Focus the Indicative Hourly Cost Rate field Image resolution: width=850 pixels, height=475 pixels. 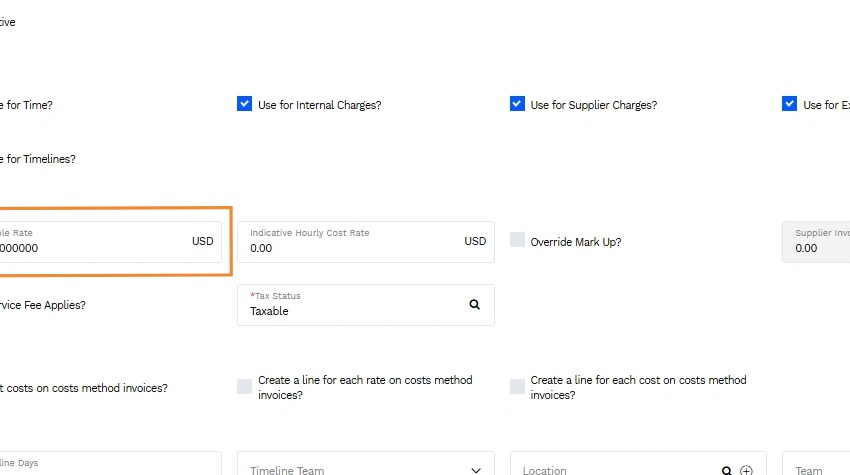(x=366, y=242)
